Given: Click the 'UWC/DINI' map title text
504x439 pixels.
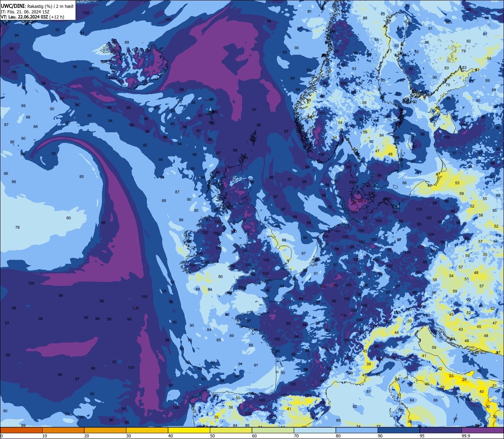Looking at the screenshot, I should [x=13, y=6].
